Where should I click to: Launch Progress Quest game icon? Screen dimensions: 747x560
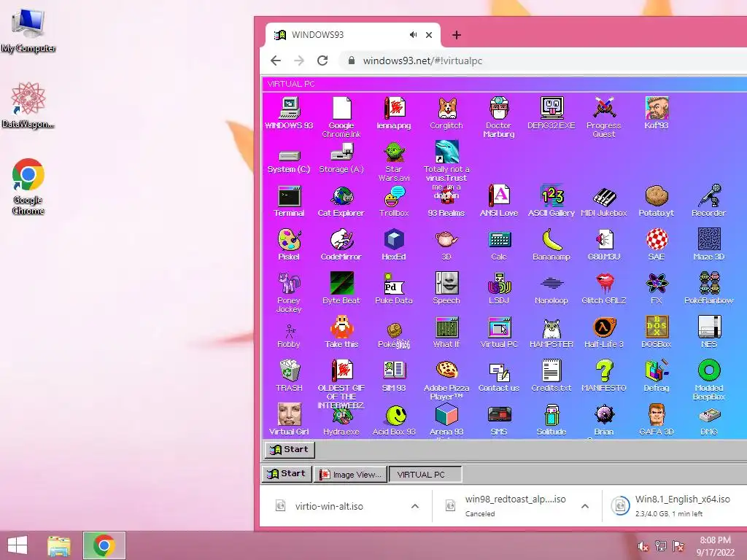point(603,117)
